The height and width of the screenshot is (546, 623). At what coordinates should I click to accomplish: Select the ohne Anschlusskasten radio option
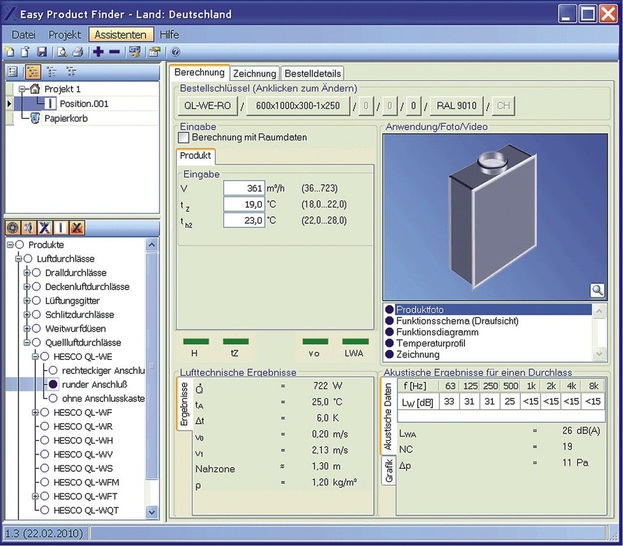(53, 398)
